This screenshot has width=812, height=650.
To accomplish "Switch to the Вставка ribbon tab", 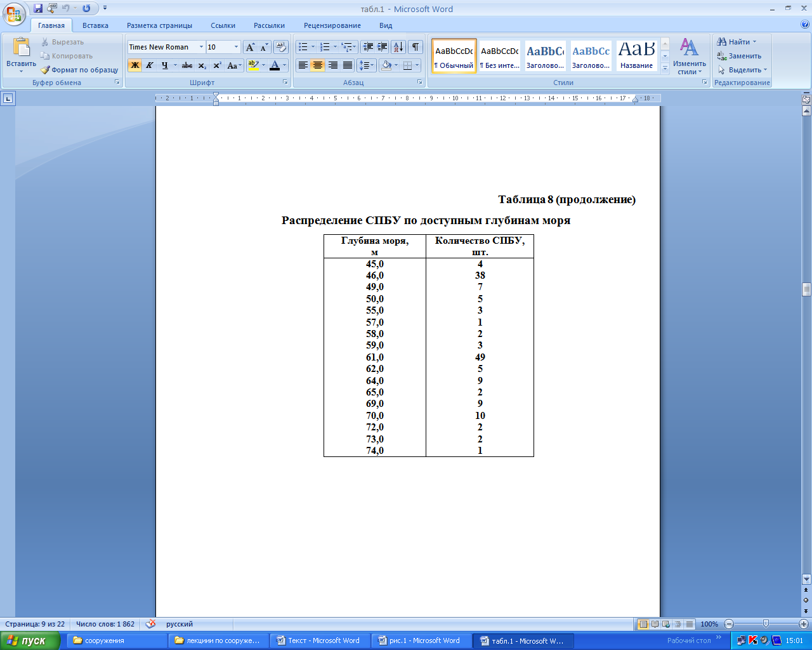I will tap(95, 25).
